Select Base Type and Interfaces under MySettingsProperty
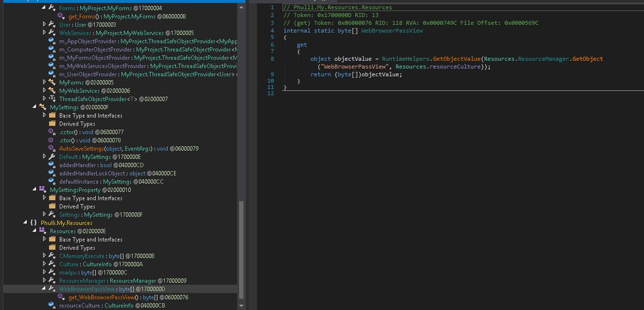This screenshot has width=644, height=310. tap(91, 198)
